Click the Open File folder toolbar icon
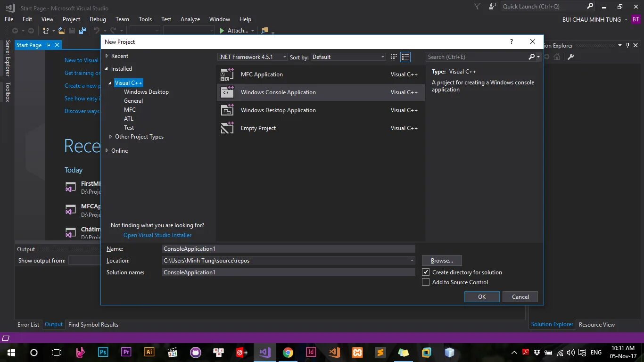 61,31
